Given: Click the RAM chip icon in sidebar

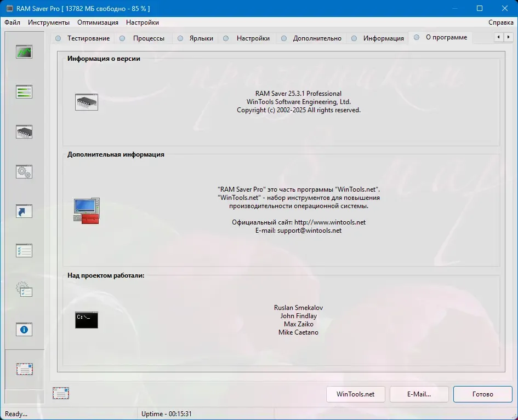Looking at the screenshot, I should click(x=24, y=131).
